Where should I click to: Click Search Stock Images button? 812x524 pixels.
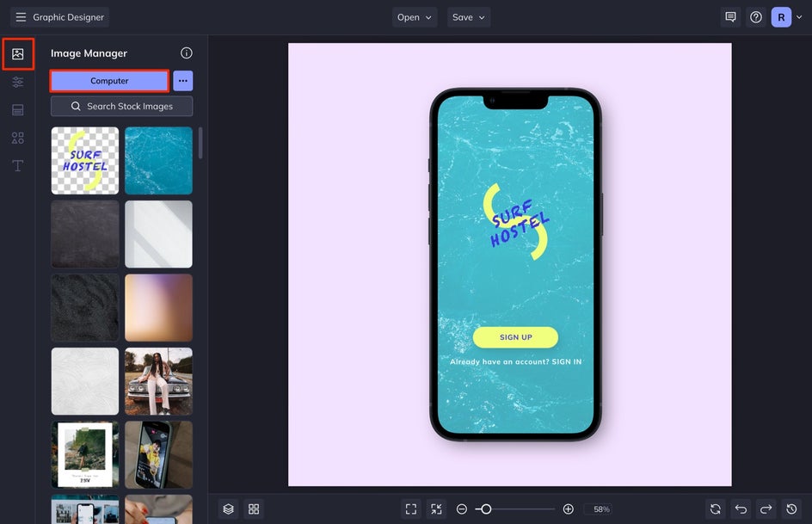coord(121,107)
